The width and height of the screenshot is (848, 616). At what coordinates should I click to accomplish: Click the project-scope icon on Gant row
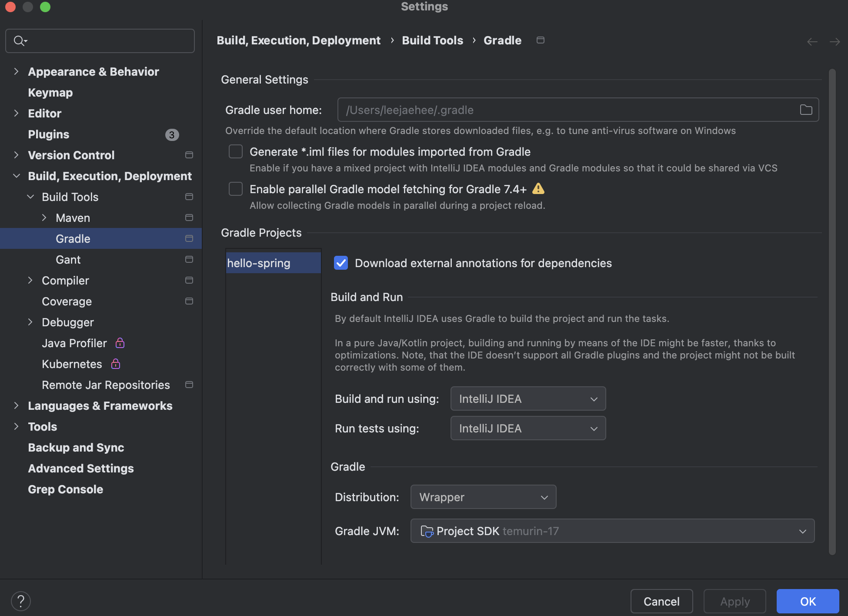[x=189, y=259]
